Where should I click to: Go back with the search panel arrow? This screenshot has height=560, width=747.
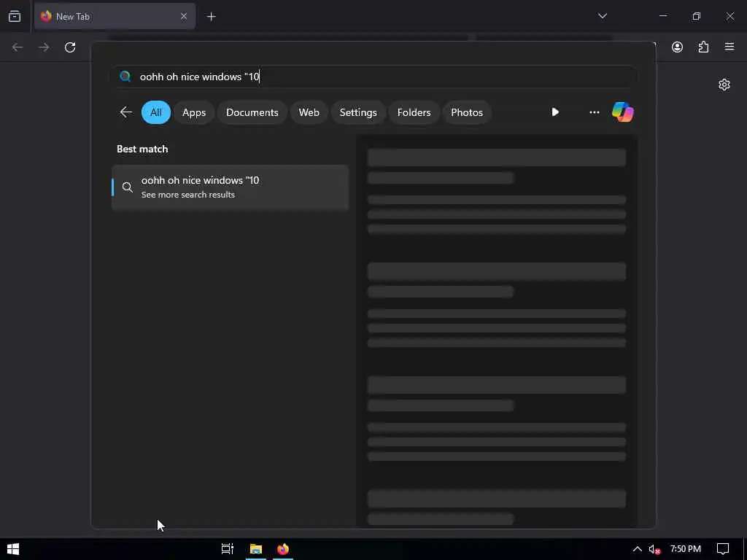click(126, 112)
